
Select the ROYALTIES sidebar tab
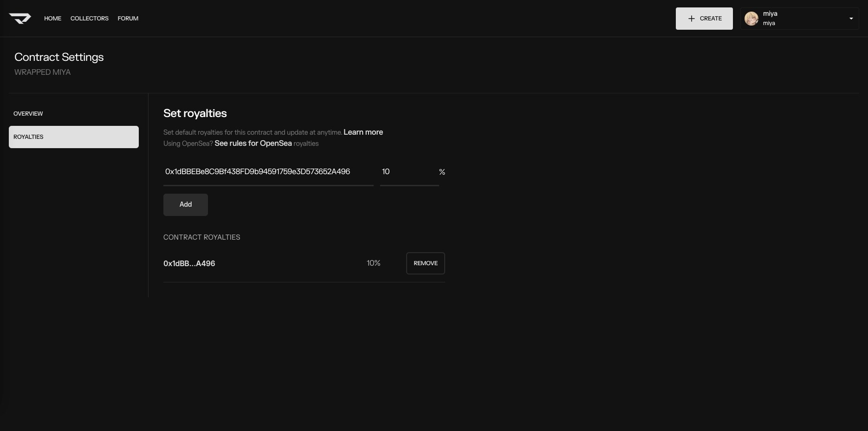[73, 137]
